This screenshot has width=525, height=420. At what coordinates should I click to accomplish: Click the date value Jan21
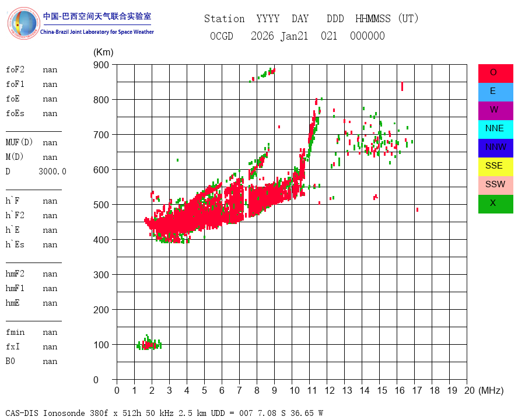pos(294,36)
